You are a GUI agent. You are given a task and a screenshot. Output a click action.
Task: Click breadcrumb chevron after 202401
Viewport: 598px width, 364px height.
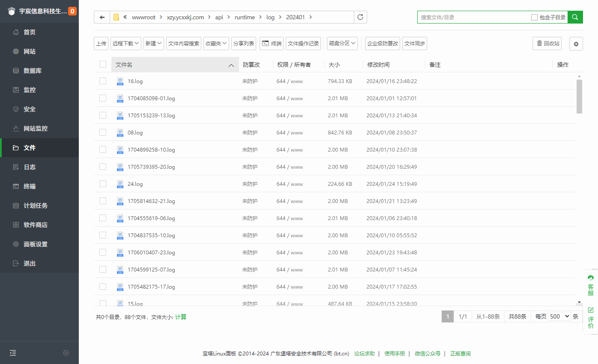coord(311,17)
